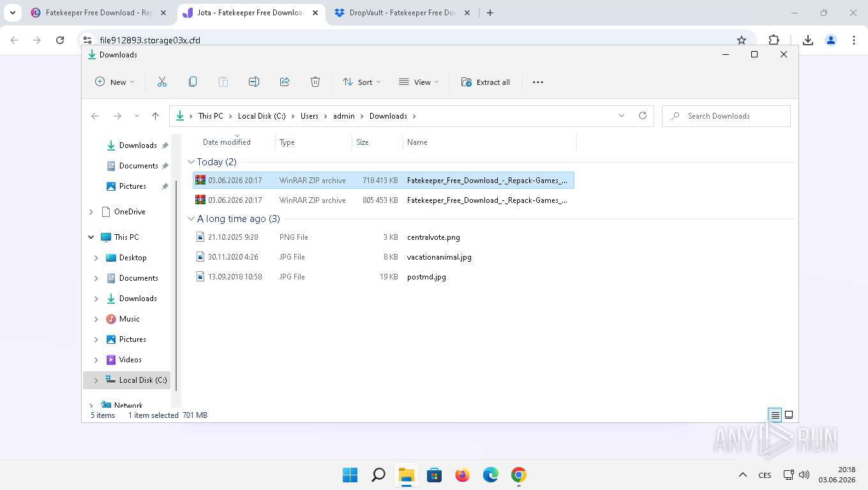Open address bar history dropdown
The image size is (868, 490).
click(622, 115)
